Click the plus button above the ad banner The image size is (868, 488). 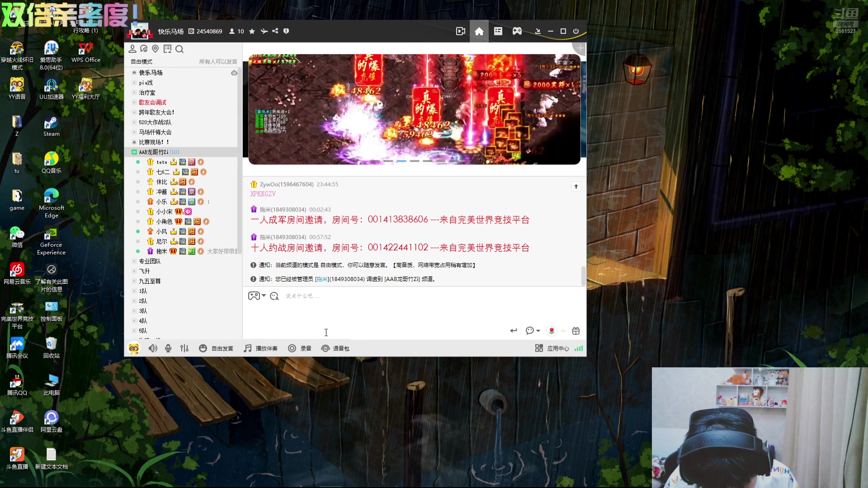click(x=580, y=48)
